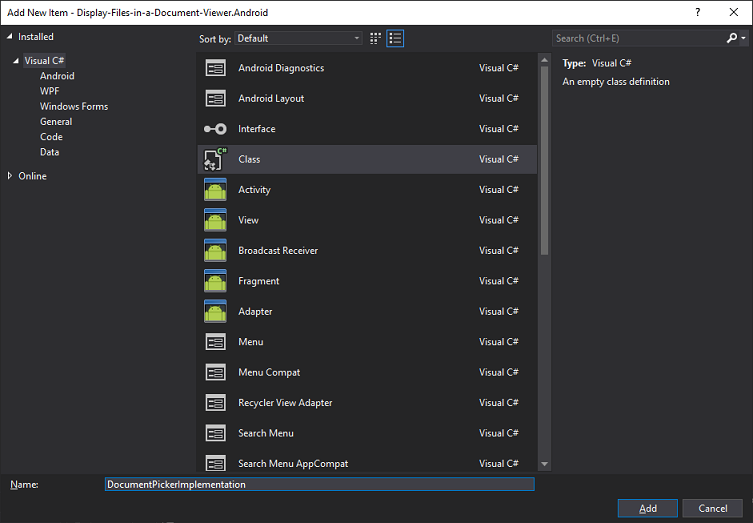Select the Class item text
The height and width of the screenshot is (523, 753).
pos(249,159)
